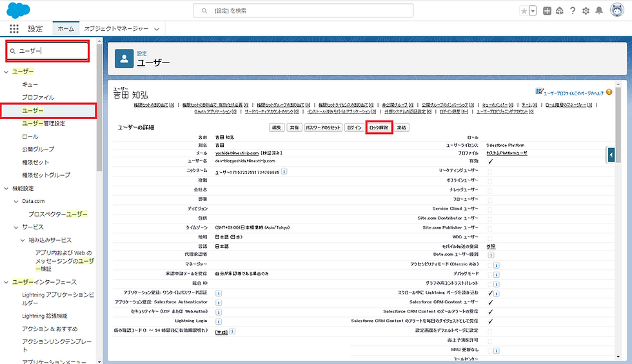Image resolution: width=632 pixels, height=364 pixels.
Task: Toggle the オフラインユーザー checkbox
Action: (489, 181)
